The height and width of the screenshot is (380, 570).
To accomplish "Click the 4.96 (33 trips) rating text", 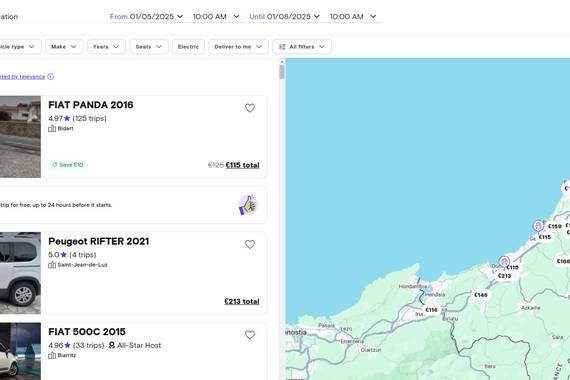I will click(x=76, y=345).
